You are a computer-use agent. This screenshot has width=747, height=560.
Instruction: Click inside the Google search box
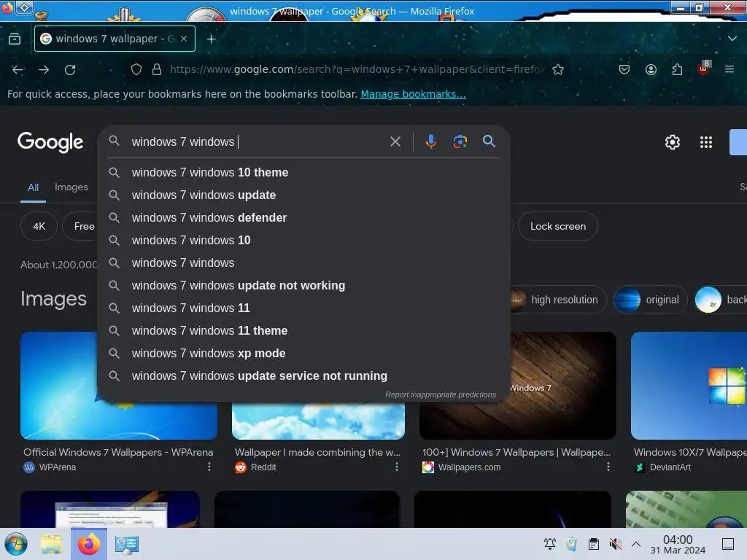tap(258, 141)
